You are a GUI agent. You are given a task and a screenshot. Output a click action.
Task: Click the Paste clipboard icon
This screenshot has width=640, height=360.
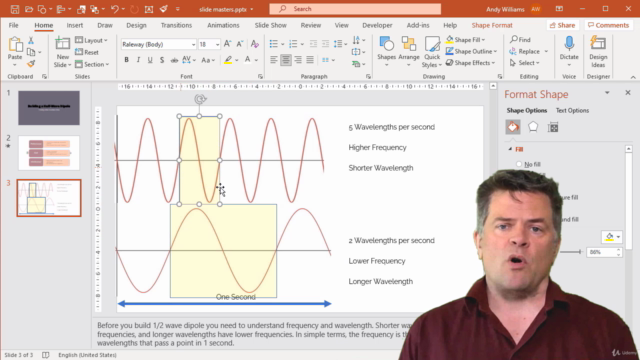click(15, 44)
